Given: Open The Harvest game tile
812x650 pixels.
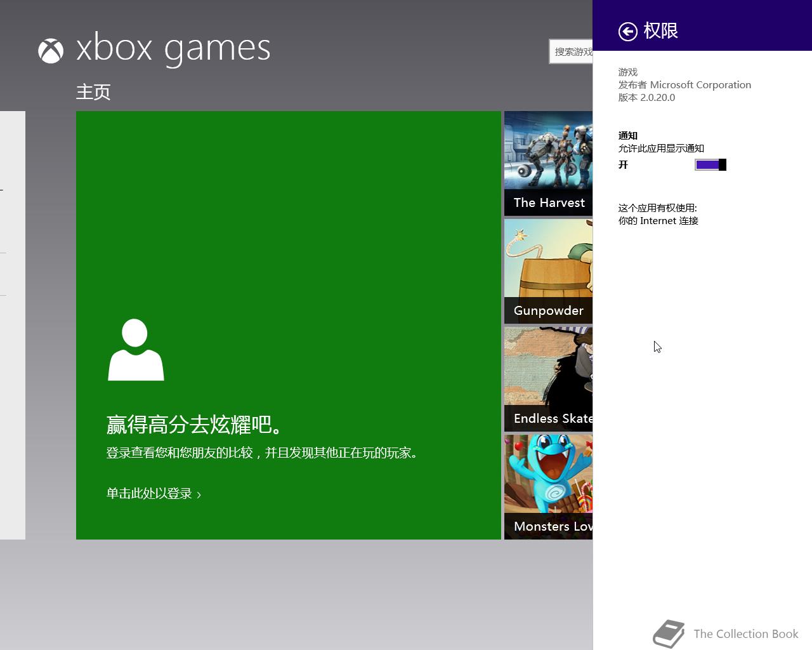Looking at the screenshot, I should 548,164.
